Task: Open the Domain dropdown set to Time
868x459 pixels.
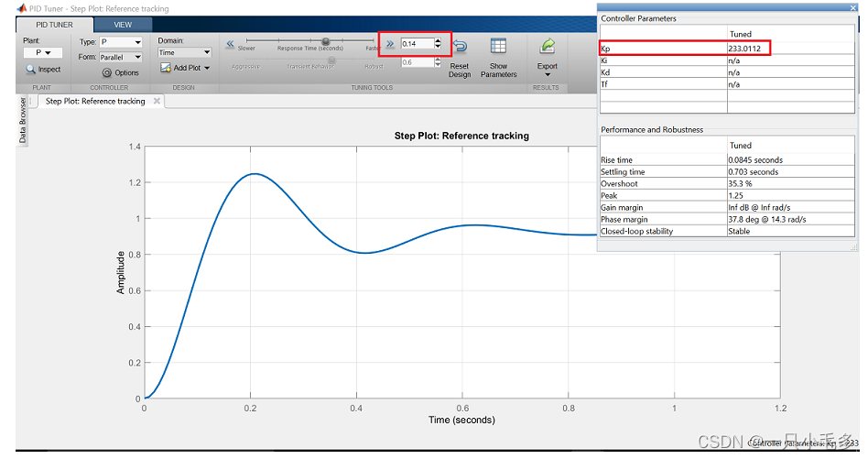Action: (x=184, y=52)
